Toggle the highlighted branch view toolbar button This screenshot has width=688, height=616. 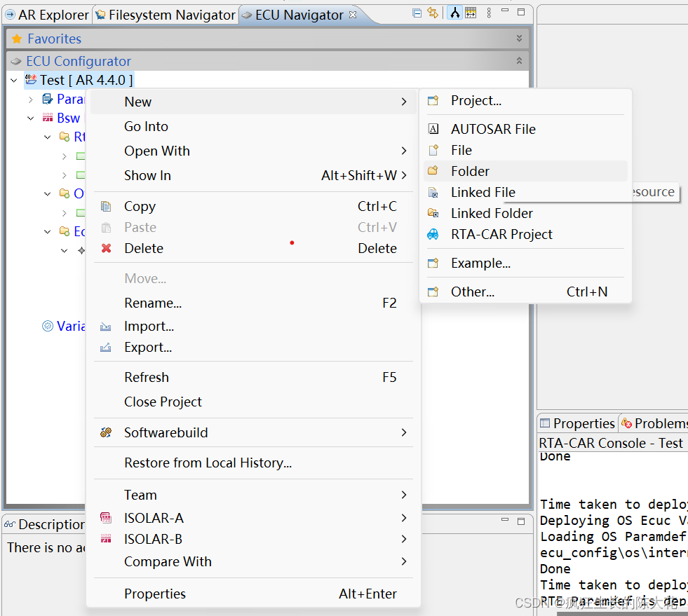click(454, 12)
